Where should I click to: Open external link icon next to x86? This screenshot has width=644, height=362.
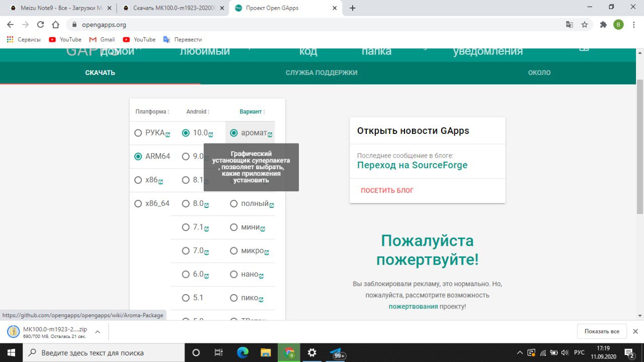(160, 181)
